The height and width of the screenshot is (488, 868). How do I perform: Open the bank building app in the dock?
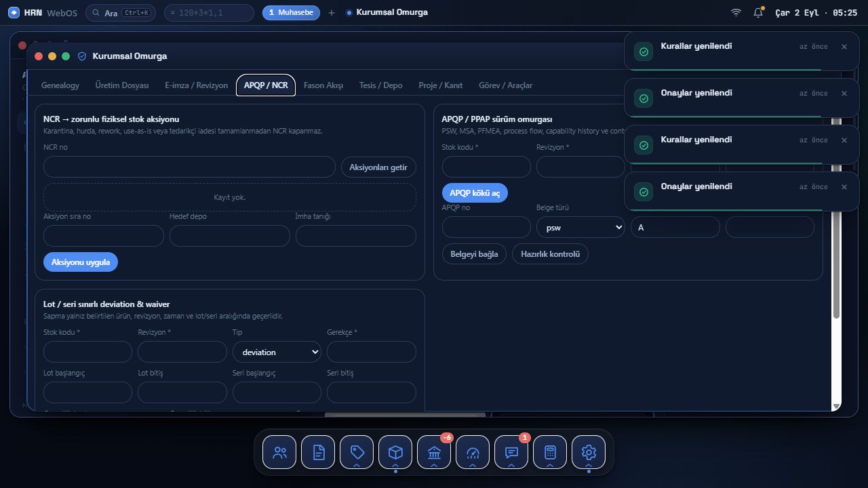click(x=434, y=452)
